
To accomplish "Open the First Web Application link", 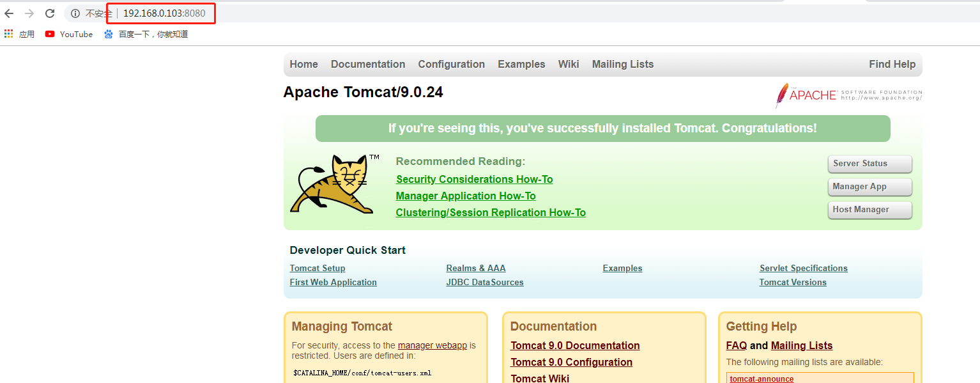I will coord(333,282).
